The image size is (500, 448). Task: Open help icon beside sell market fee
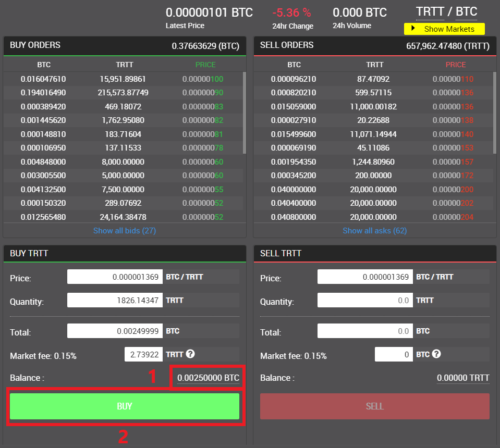[x=436, y=354]
